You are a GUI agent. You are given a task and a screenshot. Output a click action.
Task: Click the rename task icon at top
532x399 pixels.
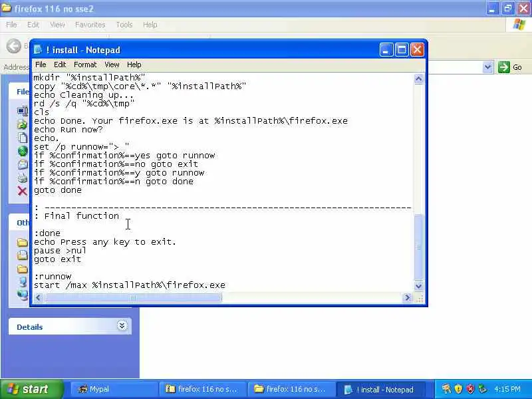click(x=23, y=111)
